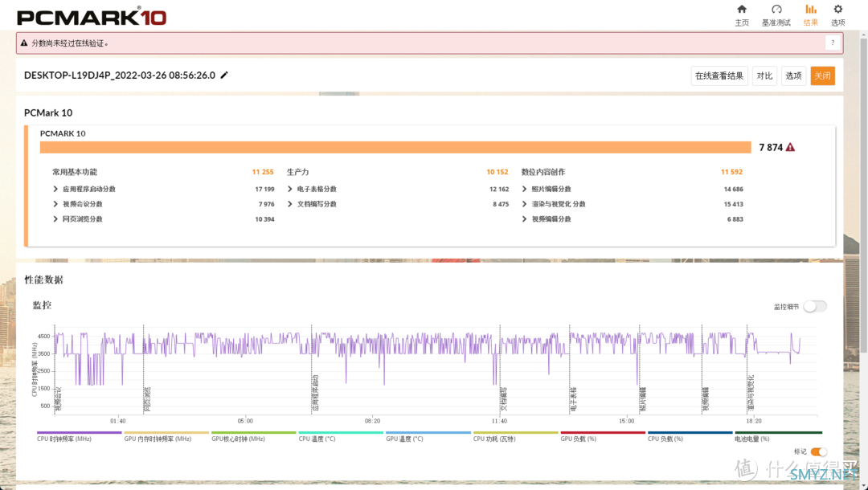Click the 视频会议 marker on the chart
Viewport: 868px width, 490px height.
(58, 398)
